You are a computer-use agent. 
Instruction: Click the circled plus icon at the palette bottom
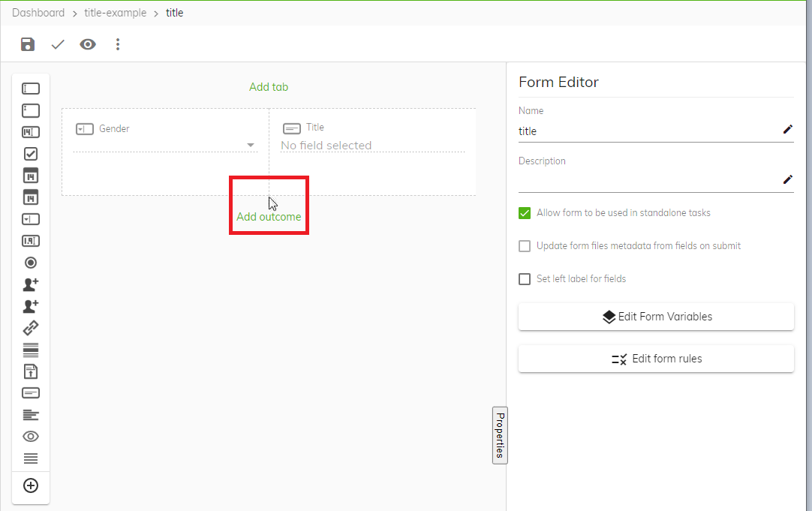(x=31, y=485)
